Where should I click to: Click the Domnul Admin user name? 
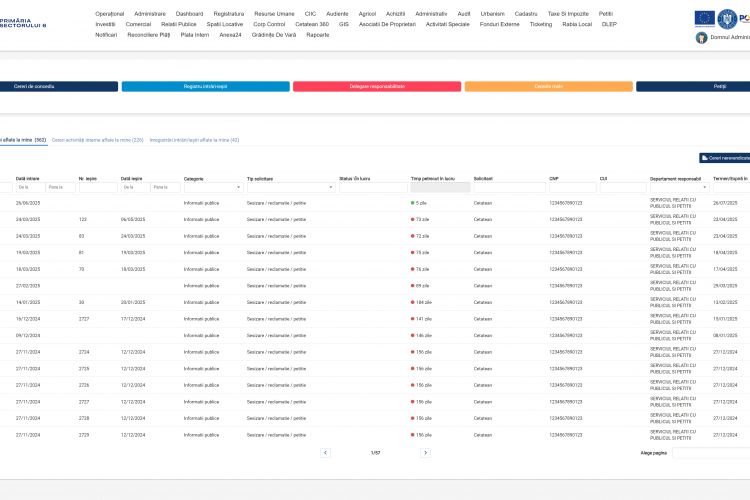(x=730, y=37)
